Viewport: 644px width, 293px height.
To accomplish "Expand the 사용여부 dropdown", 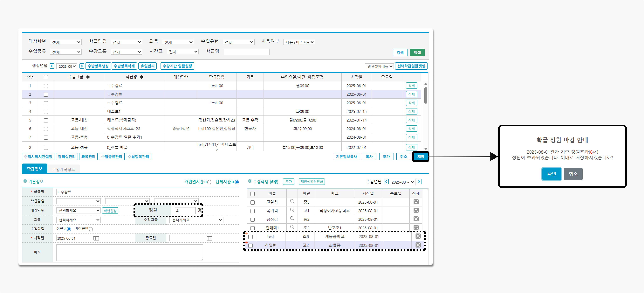I will coord(299,42).
